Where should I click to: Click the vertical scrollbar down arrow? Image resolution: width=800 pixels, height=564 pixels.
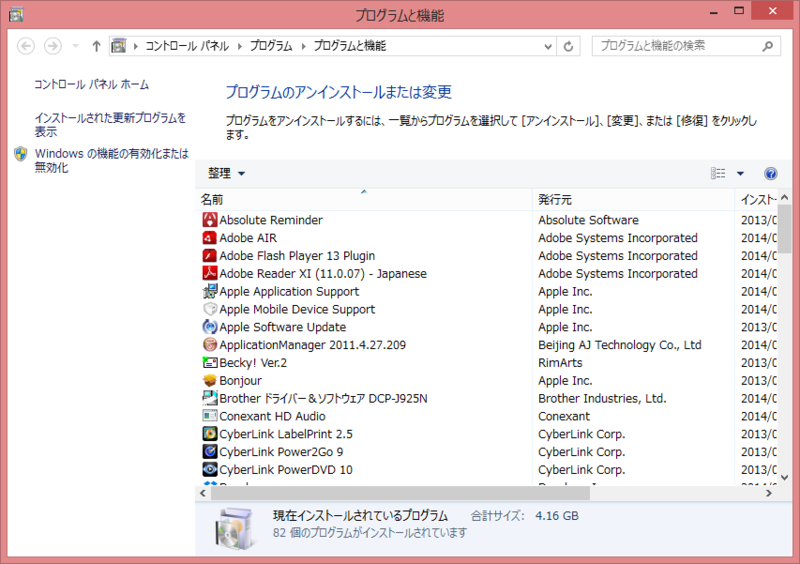coord(785,478)
